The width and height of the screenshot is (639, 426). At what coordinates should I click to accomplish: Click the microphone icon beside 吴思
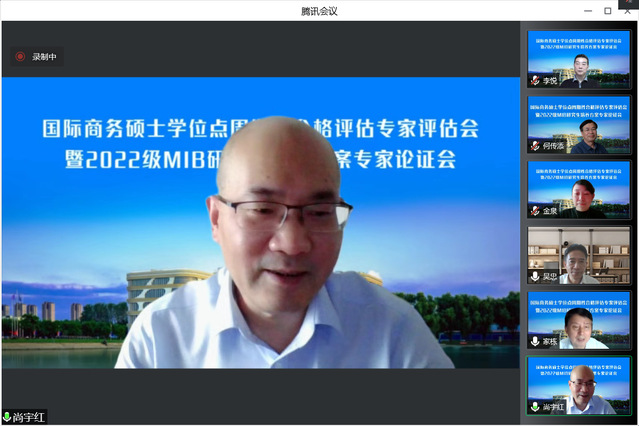tap(536, 277)
